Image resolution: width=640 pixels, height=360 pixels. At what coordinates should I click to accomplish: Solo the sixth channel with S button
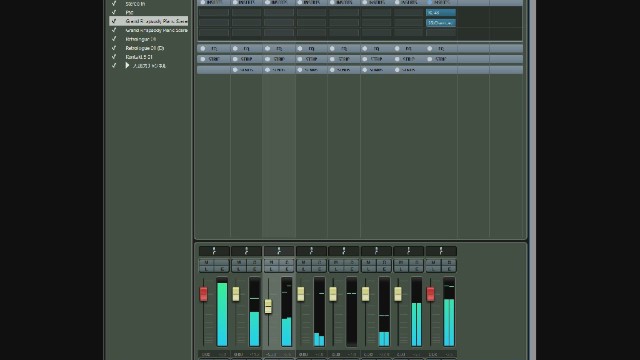click(x=384, y=262)
